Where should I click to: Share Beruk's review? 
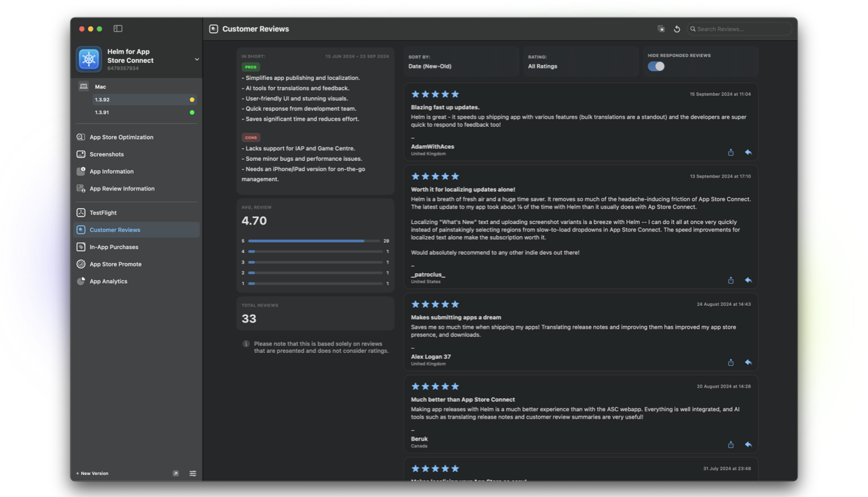point(731,444)
